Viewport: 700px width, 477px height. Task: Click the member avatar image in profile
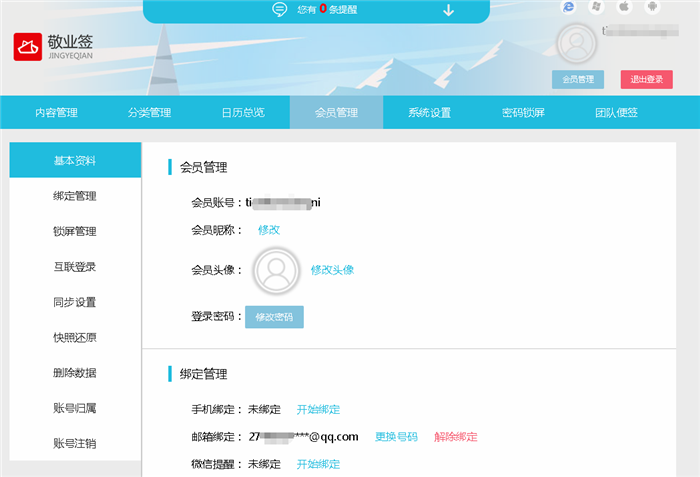click(x=277, y=270)
